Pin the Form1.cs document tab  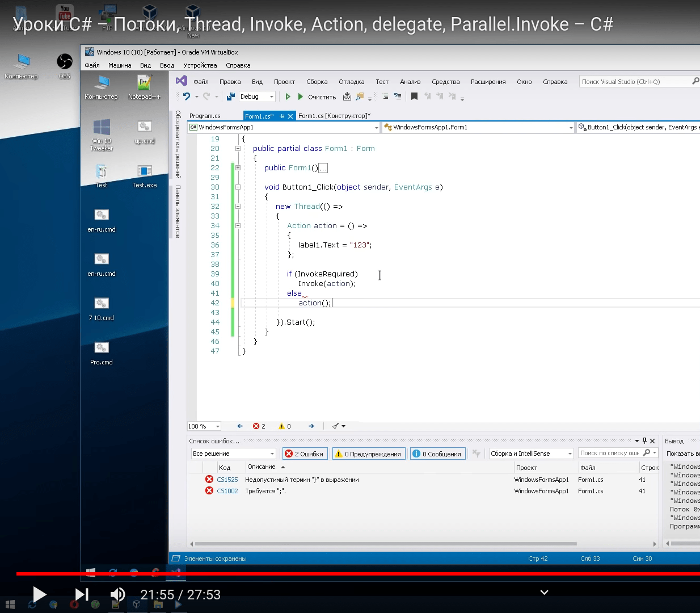pyautogui.click(x=282, y=115)
